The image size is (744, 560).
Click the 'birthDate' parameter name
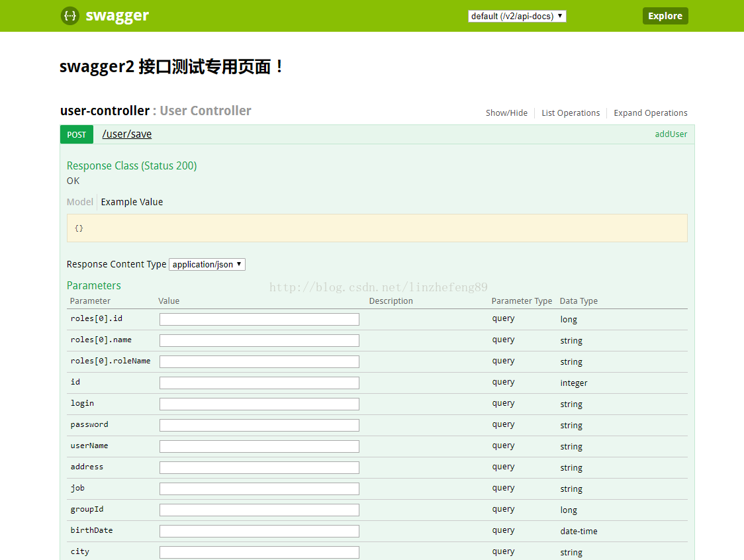pos(91,530)
